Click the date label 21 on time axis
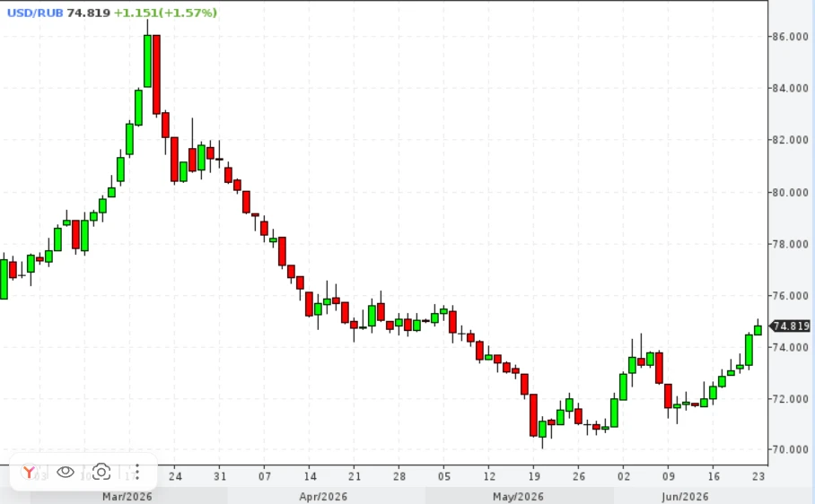The width and height of the screenshot is (815, 504). point(355,476)
